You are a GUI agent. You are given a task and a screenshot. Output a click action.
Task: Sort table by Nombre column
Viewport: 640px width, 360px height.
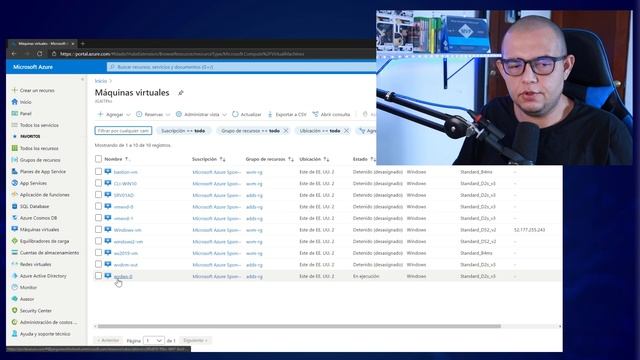point(117,159)
